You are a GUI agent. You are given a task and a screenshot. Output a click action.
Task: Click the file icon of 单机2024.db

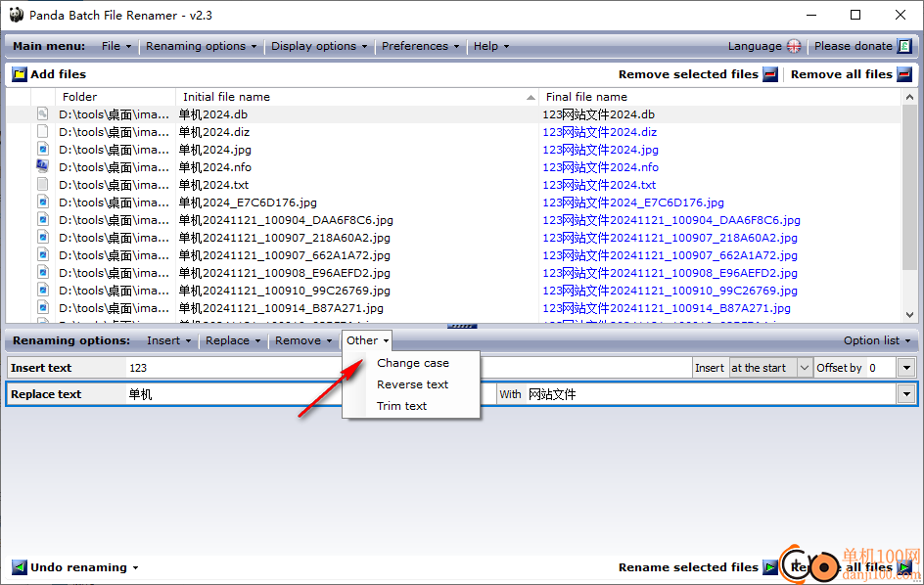(x=42, y=113)
